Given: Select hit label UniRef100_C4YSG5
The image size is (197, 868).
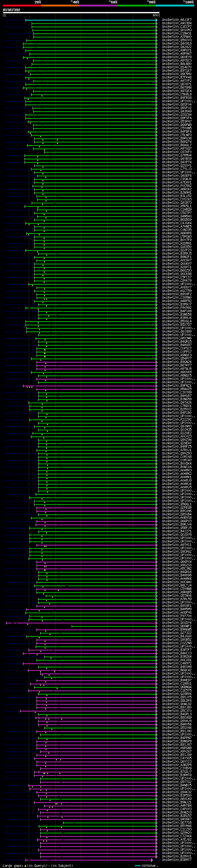Looking at the screenshot, I should click(x=177, y=758).
